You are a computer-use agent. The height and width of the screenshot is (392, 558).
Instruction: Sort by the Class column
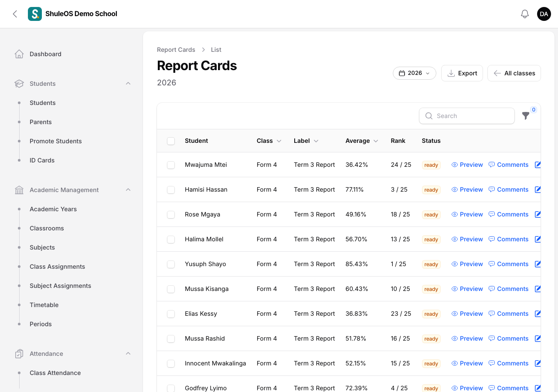coord(269,141)
